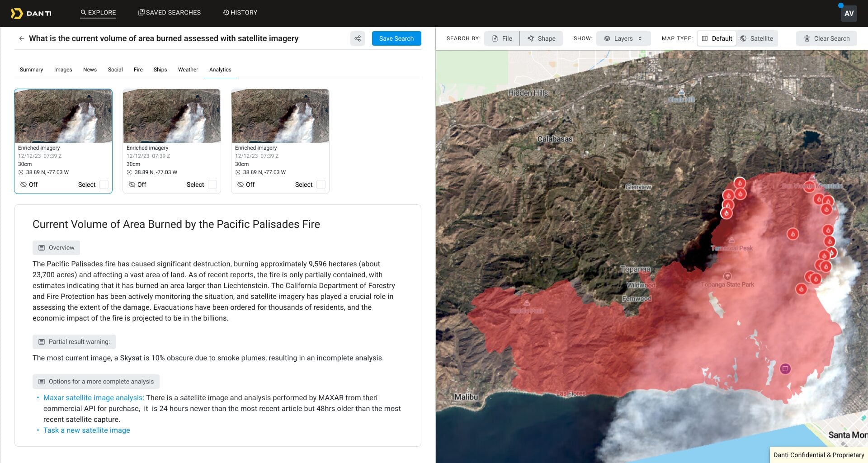This screenshot has height=463, width=868.
Task: Switch to the Fire tab
Action: tap(138, 70)
